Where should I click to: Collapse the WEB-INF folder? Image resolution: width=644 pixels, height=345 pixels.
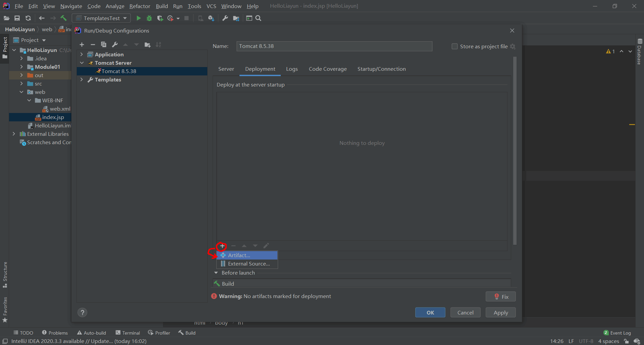pos(29,100)
